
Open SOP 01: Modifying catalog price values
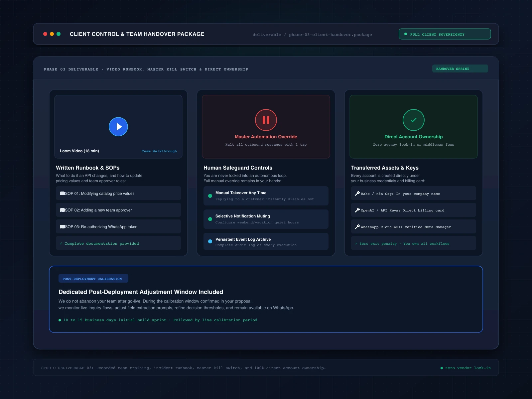(x=118, y=193)
